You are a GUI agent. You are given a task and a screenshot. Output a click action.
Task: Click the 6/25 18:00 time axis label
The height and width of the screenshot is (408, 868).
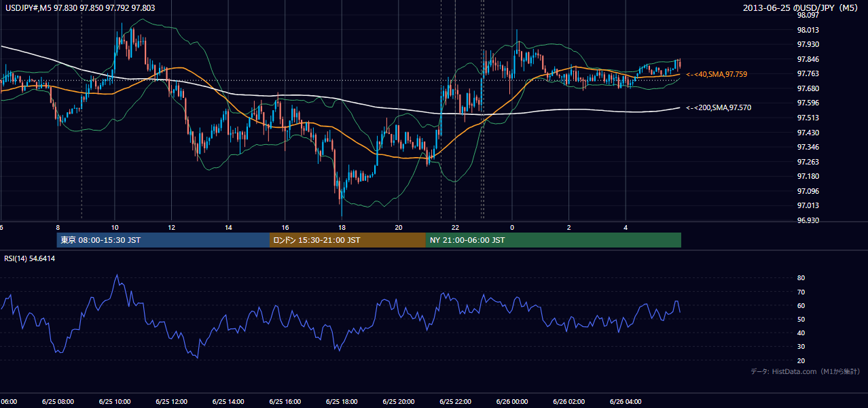(342, 402)
